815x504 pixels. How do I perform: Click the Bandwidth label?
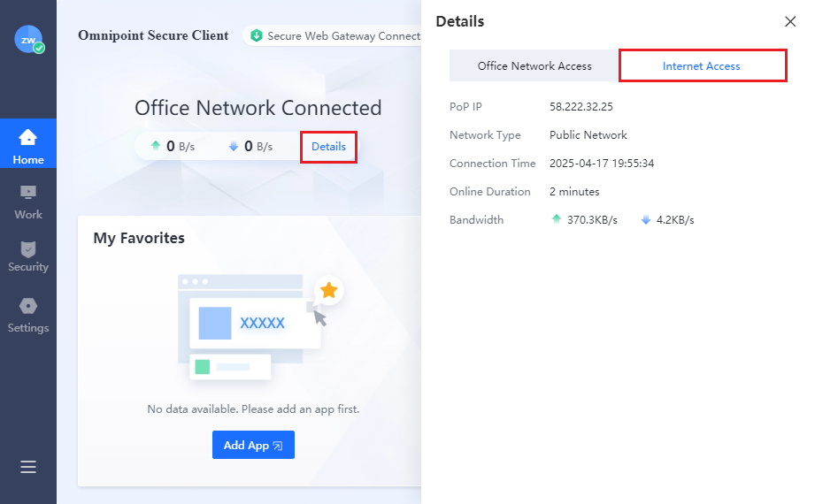(x=476, y=220)
